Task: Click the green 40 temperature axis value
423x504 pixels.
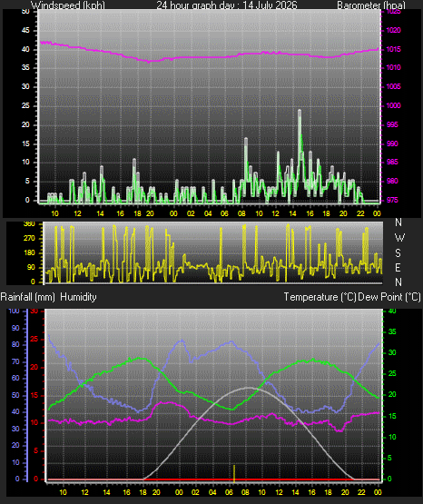Action: (392, 311)
